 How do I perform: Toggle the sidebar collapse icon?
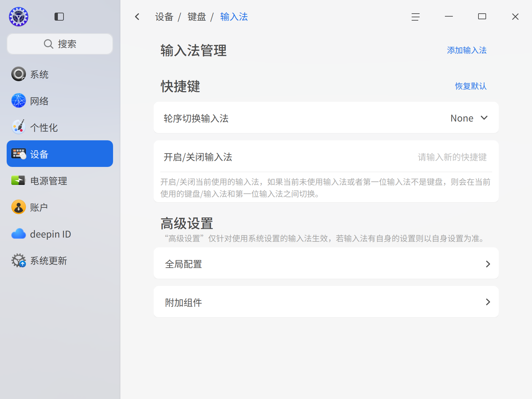[x=59, y=17]
